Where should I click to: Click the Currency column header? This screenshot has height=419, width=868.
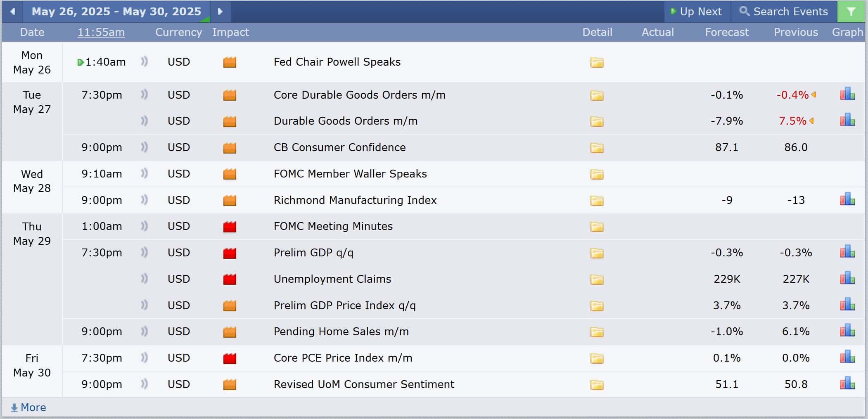tap(179, 32)
